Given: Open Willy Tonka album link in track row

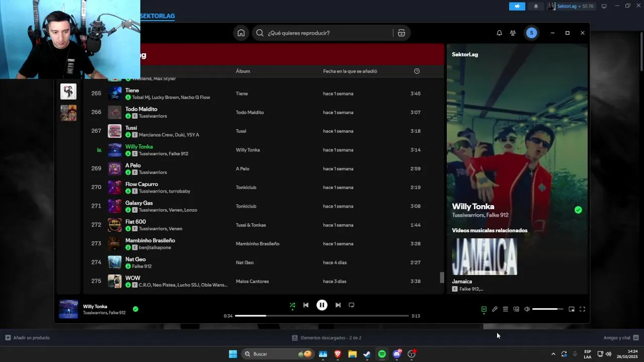Looking at the screenshot, I should [248, 150].
